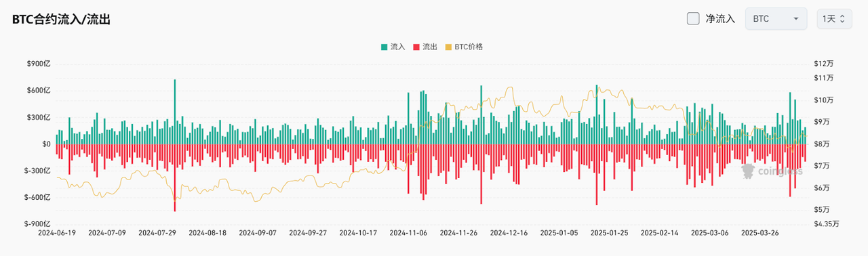Viewport: 868px width, 256px height.
Task: Click the 2024-07-29 date label
Action: point(157,232)
